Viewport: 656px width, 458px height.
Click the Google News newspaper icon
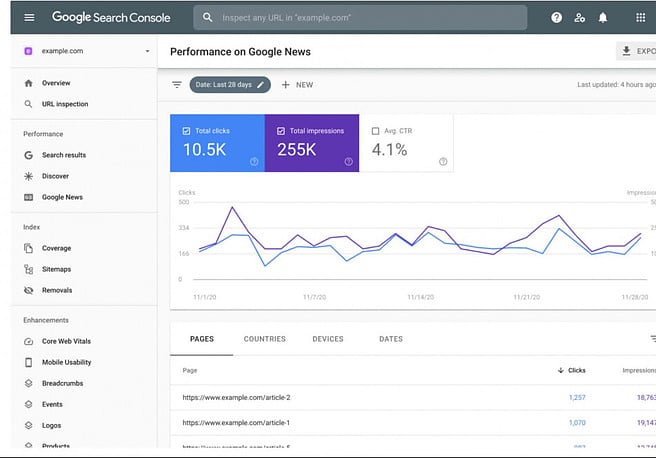[x=28, y=197]
